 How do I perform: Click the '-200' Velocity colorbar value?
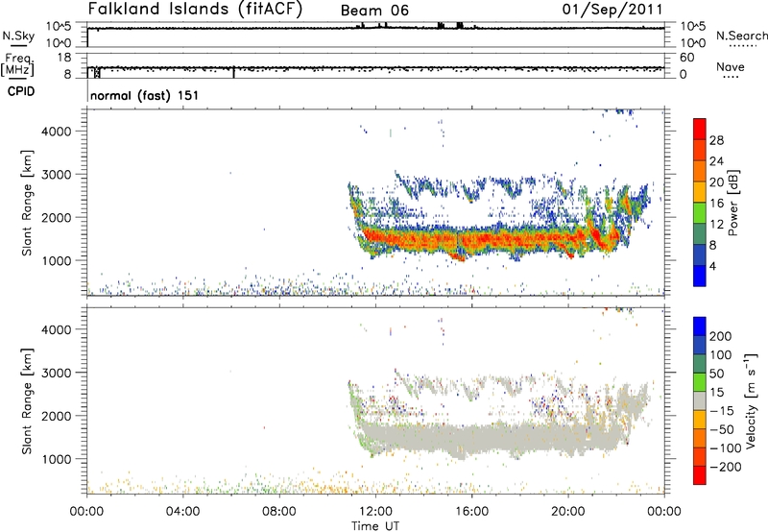point(725,467)
